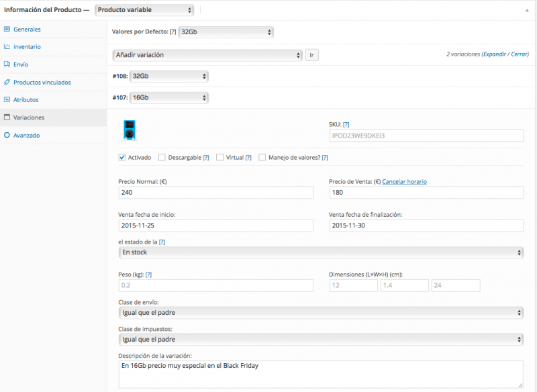The width and height of the screenshot is (537, 392).
Task: Open help tooltip next to Descargable
Action: point(206,158)
